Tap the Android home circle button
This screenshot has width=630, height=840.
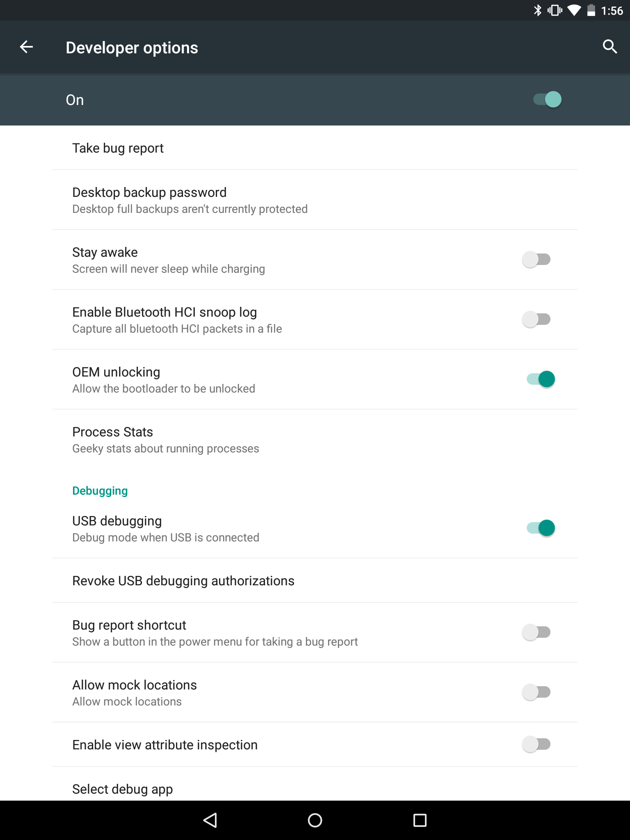pos(315,820)
